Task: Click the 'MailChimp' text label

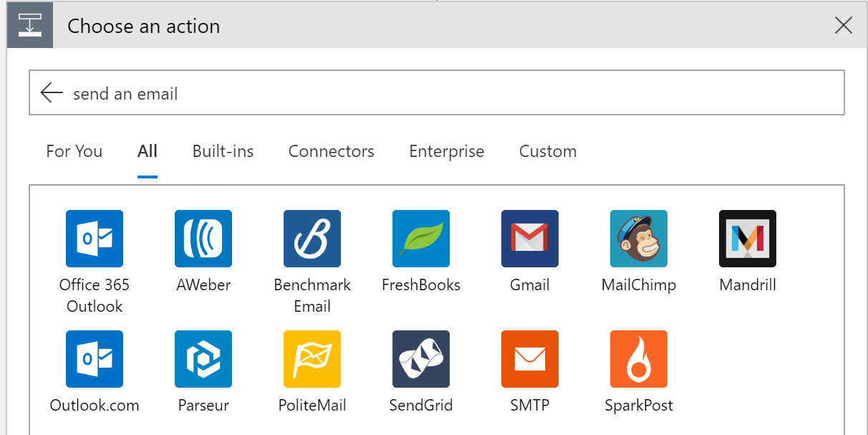Action: click(639, 285)
